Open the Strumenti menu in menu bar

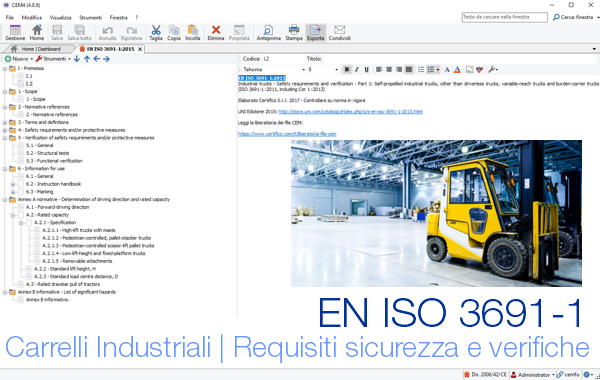pos(91,18)
